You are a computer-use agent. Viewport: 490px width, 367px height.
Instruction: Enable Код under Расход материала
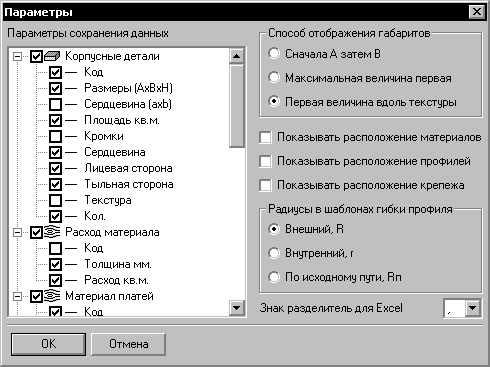click(55, 248)
